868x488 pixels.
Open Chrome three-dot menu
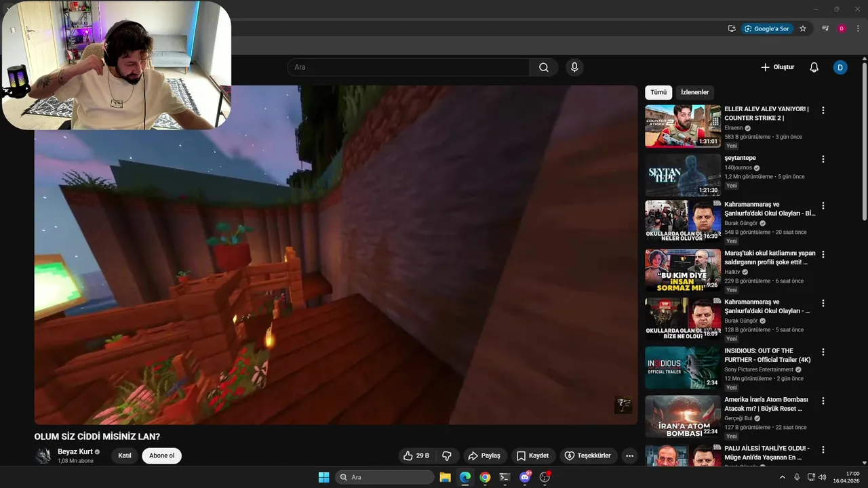(858, 28)
